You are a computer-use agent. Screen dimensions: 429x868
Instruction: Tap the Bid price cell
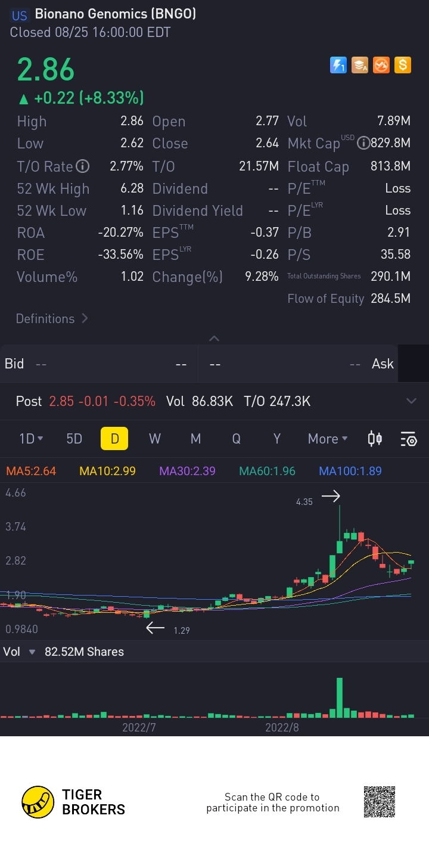pyautogui.click(x=99, y=364)
